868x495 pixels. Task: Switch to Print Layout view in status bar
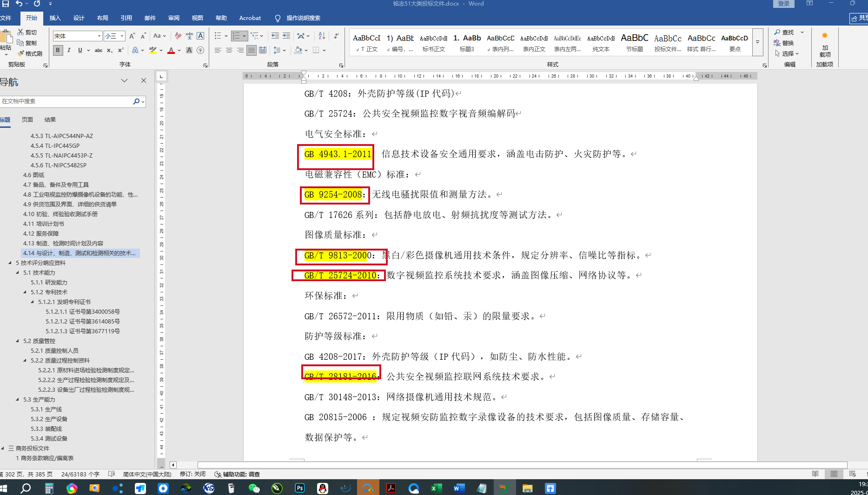[x=834, y=474]
